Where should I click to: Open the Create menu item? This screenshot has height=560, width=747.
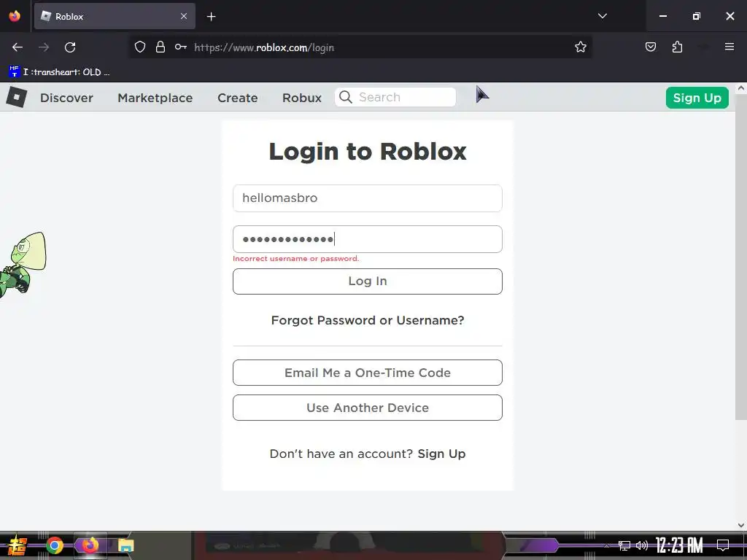tap(237, 98)
